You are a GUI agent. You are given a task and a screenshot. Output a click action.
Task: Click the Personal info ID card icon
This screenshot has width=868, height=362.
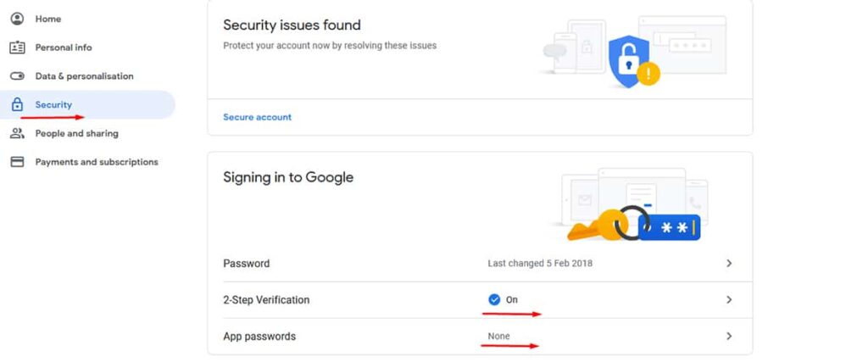[x=18, y=47]
